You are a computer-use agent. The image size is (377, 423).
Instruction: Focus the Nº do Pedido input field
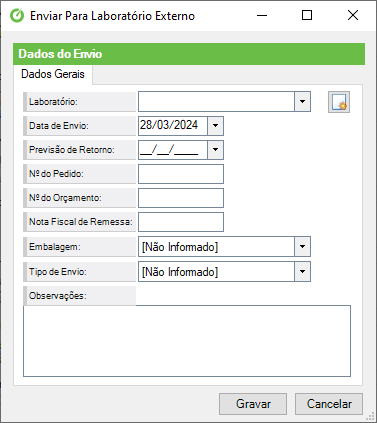click(x=181, y=174)
